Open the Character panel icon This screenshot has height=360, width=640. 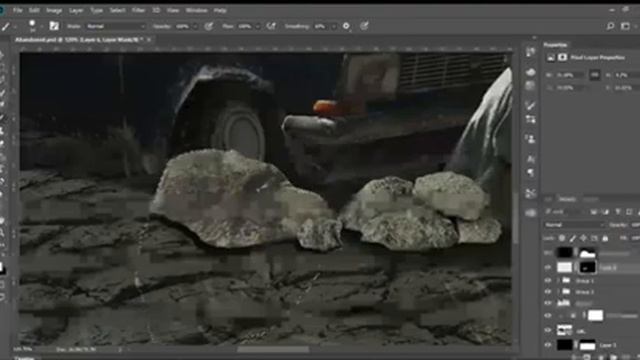tap(530, 159)
